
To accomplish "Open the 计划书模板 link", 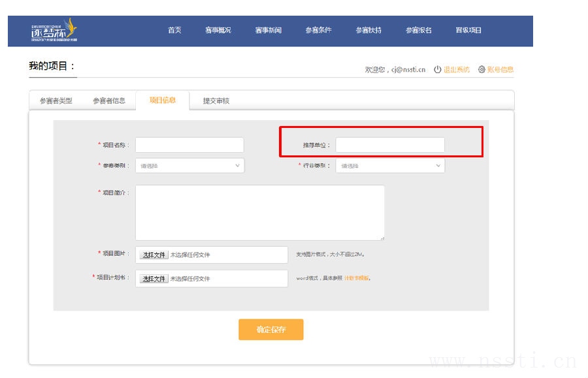I will [357, 278].
